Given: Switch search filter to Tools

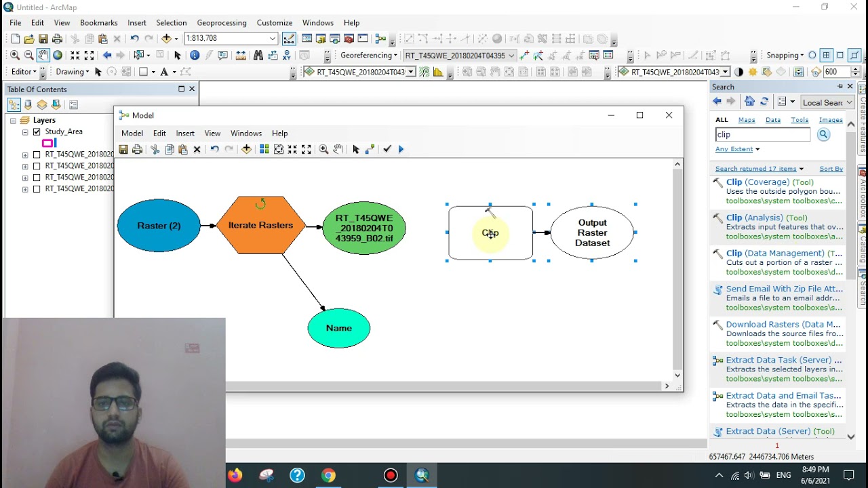Looking at the screenshot, I should (x=800, y=120).
